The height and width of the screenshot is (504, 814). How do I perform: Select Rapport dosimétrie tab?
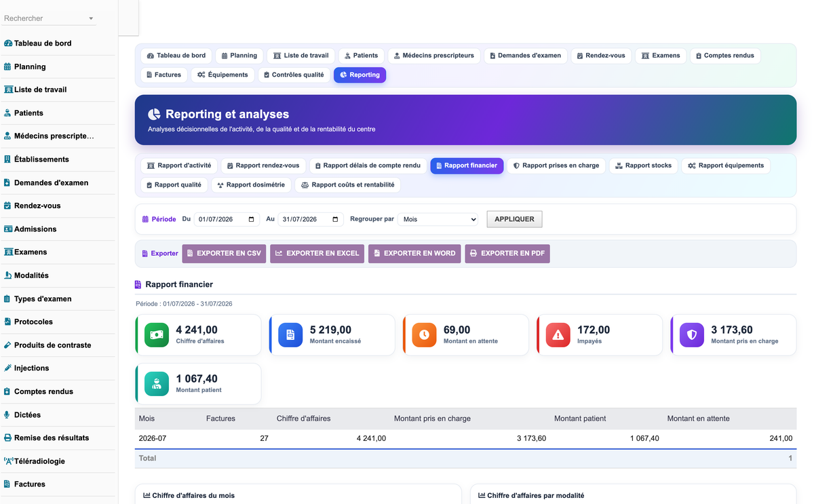click(x=251, y=185)
